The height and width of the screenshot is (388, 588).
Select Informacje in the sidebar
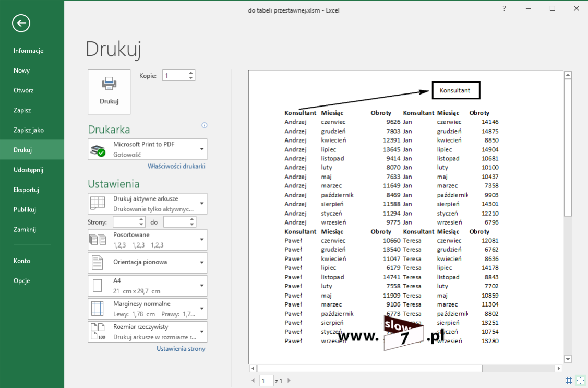coord(32,51)
